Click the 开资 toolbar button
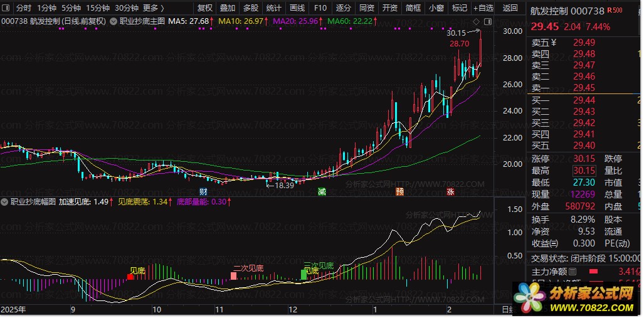Screen dimensions: 644x318 point(390,8)
